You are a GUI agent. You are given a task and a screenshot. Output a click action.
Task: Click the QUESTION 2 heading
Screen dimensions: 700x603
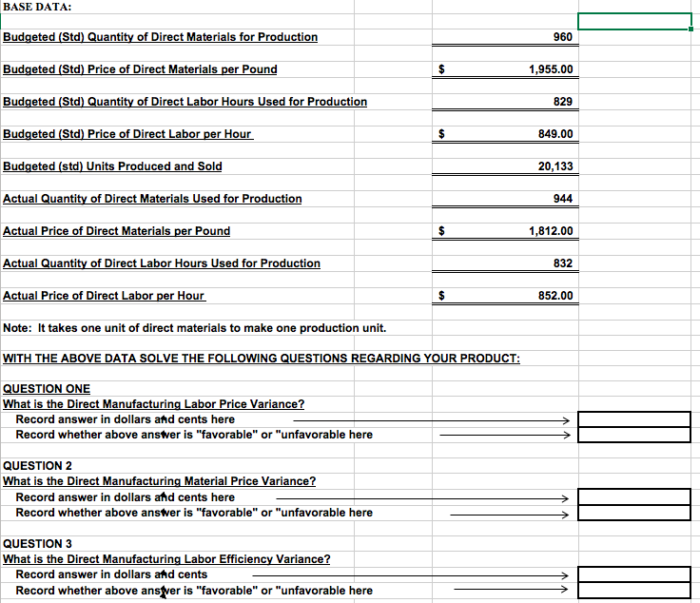(37, 466)
